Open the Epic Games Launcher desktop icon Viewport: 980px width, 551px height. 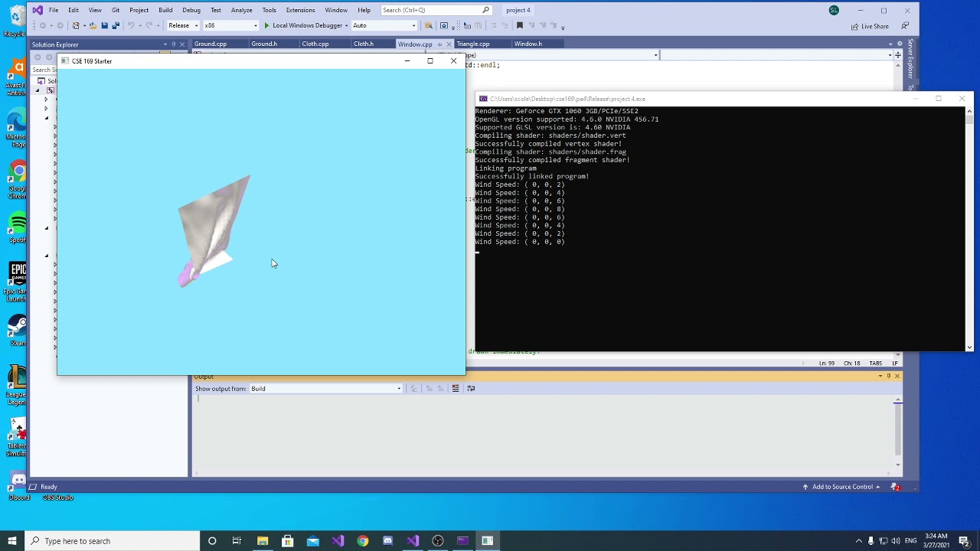click(x=18, y=280)
